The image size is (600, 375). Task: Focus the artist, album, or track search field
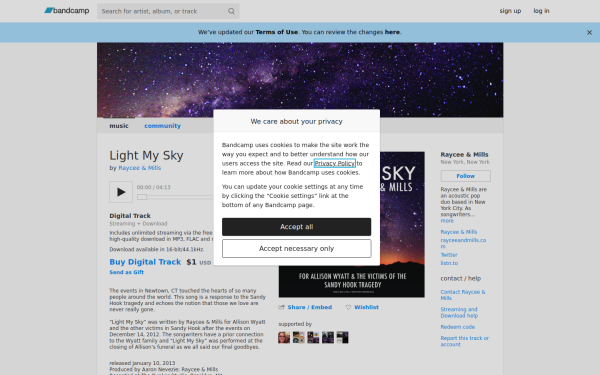[168, 11]
